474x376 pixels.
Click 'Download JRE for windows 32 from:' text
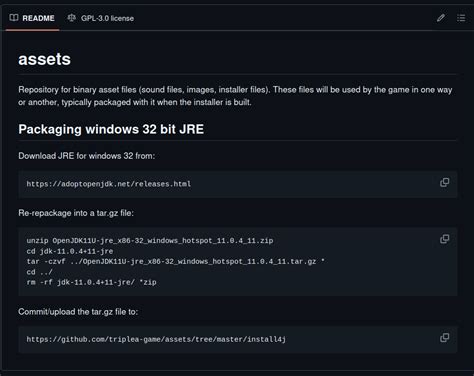tap(87, 156)
